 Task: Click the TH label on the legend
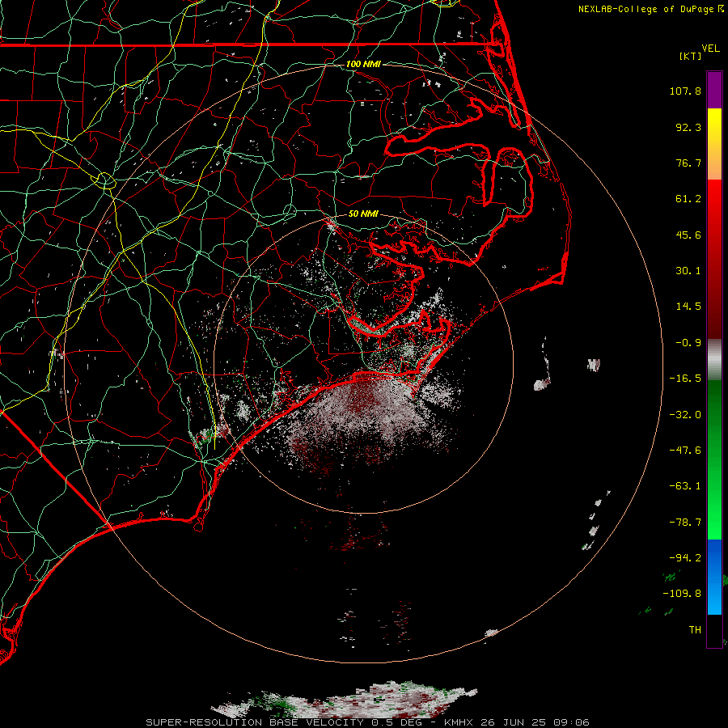(695, 629)
